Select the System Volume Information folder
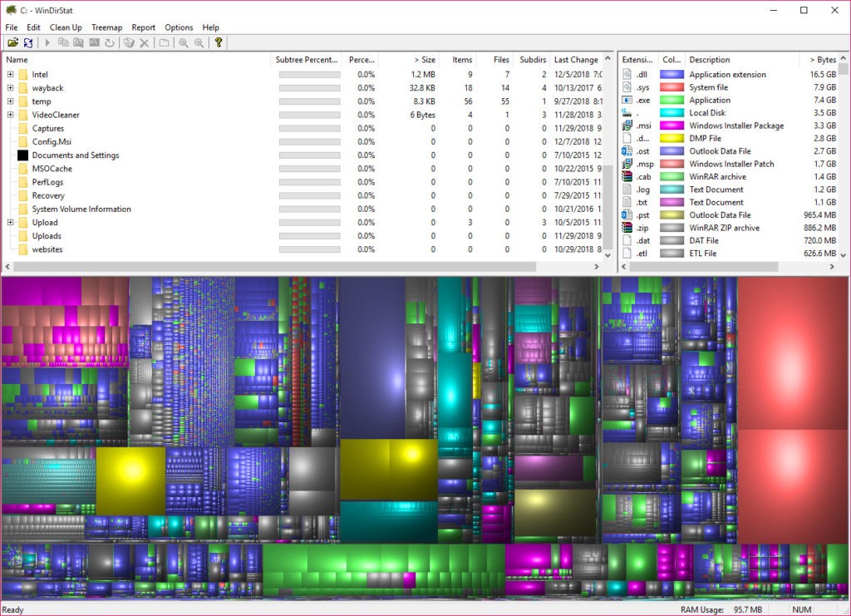 pos(81,209)
